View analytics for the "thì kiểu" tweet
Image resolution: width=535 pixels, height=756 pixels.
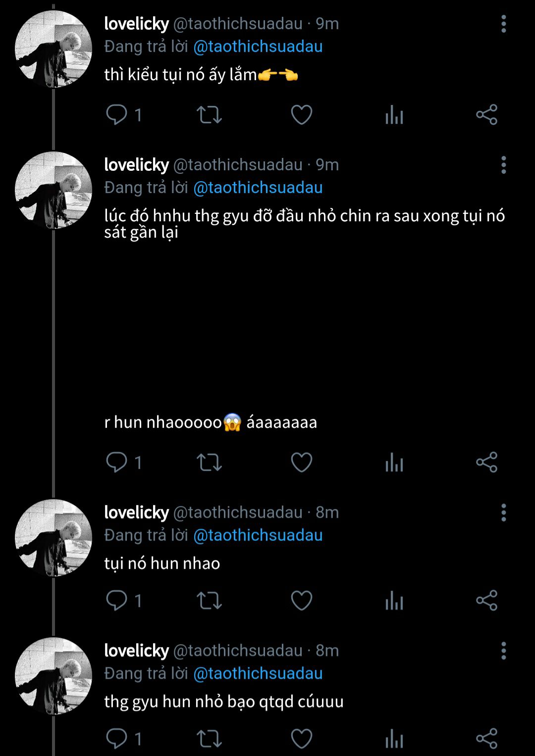click(x=394, y=115)
